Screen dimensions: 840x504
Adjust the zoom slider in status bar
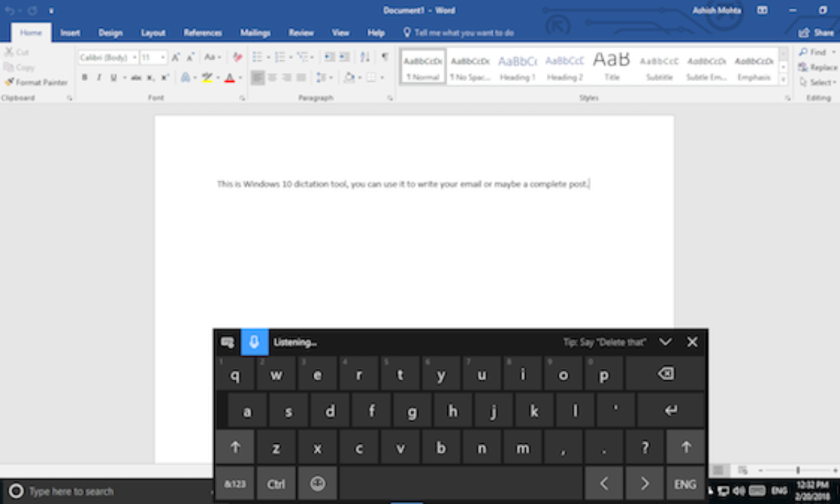pyautogui.click(x=797, y=470)
